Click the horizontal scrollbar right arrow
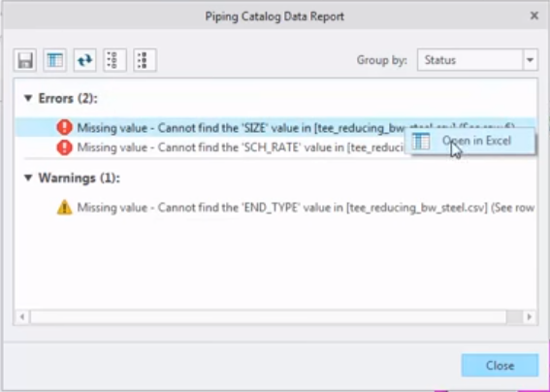 [530, 317]
